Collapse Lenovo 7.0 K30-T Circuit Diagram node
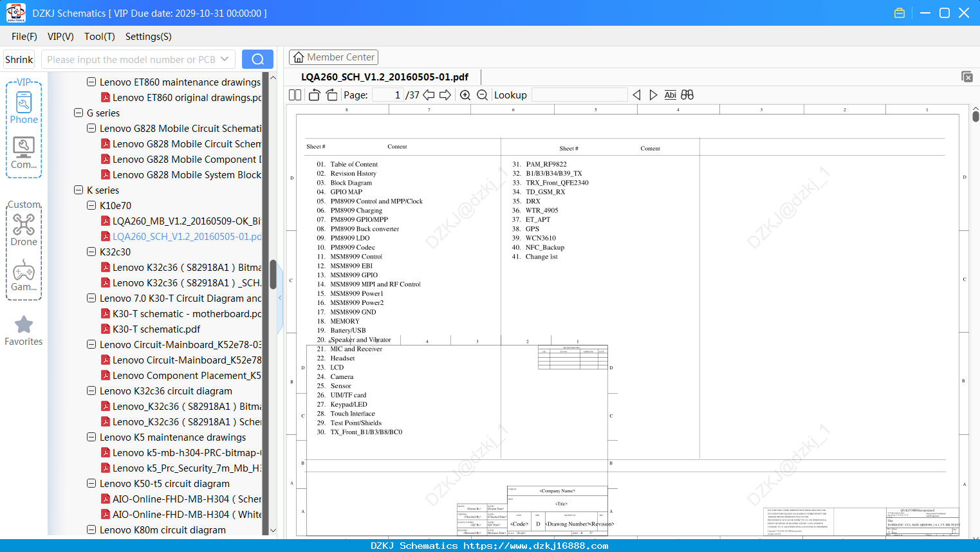 coord(91,298)
